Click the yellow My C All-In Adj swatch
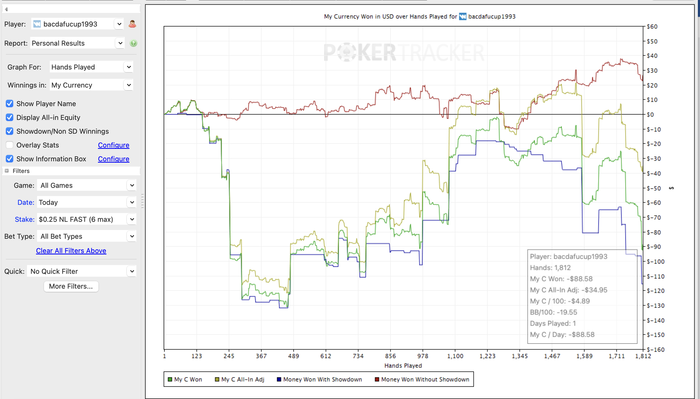This screenshot has height=399, width=700. pos(217,379)
